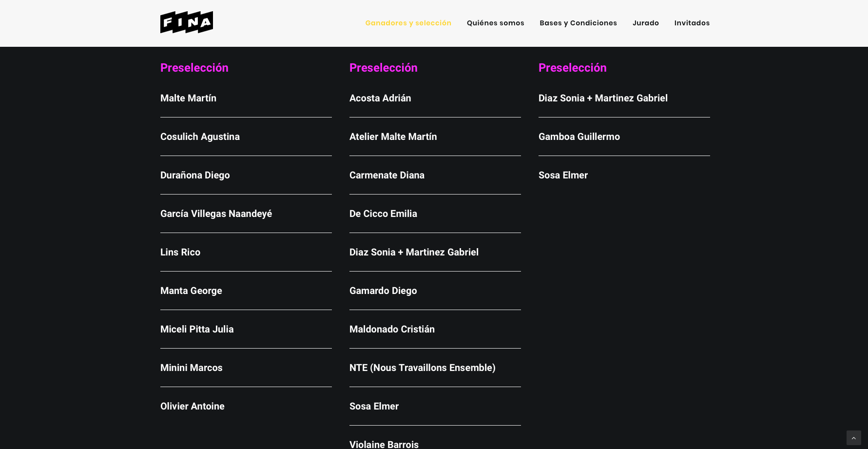Open Atelier Malte Martín entry
The image size is (868, 449).
[393, 137]
